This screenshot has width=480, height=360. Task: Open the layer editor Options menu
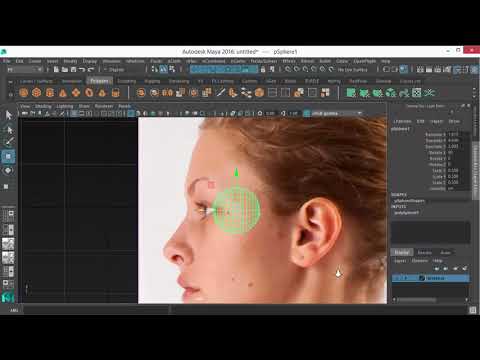420,261
